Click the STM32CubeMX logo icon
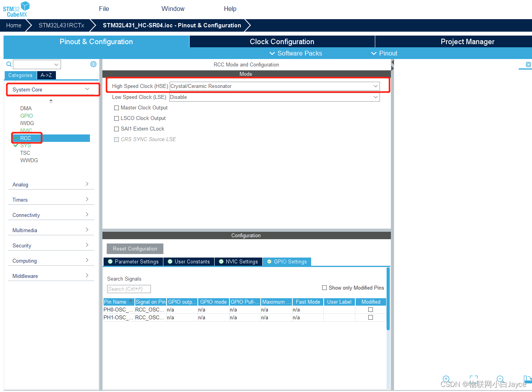The width and height of the screenshot is (532, 392). (x=16, y=9)
